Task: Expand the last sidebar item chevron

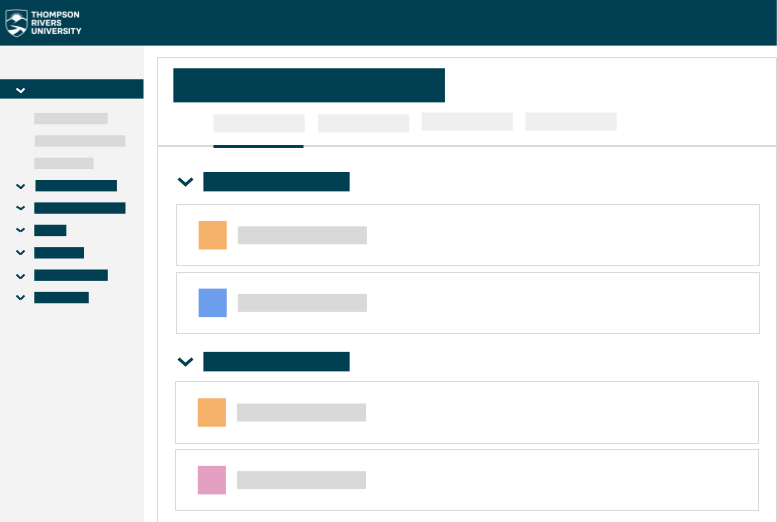Action: tap(20, 297)
